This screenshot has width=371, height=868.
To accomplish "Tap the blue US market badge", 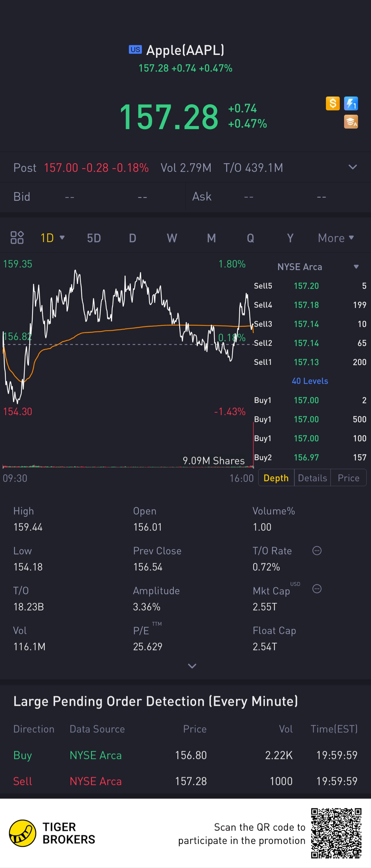I will (x=135, y=49).
